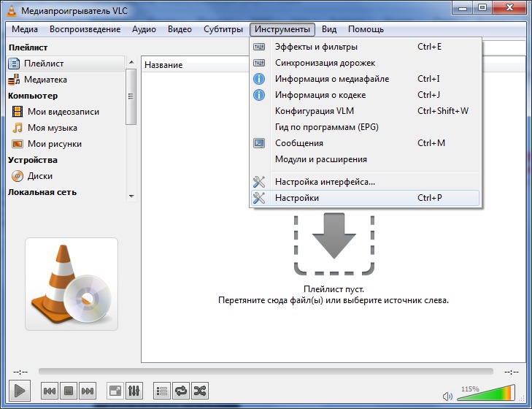The image size is (532, 409).
Task: Click info icon beside Информация о кодеке
Action: tap(259, 95)
